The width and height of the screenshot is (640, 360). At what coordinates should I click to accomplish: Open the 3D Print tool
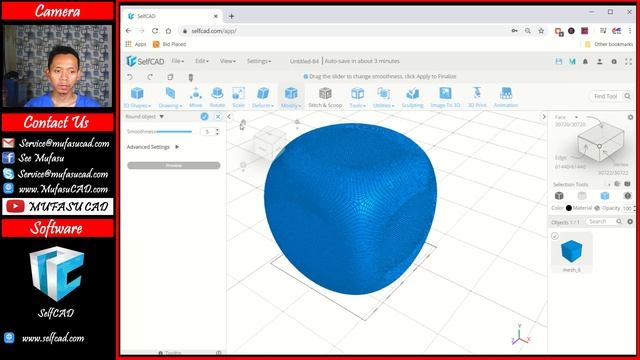[x=477, y=97]
